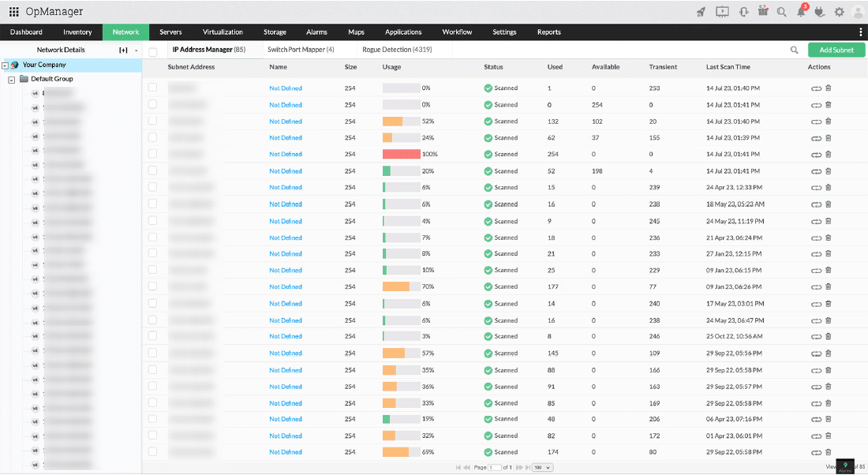Select the Default Group tree item
868x475 pixels.
coord(52,79)
